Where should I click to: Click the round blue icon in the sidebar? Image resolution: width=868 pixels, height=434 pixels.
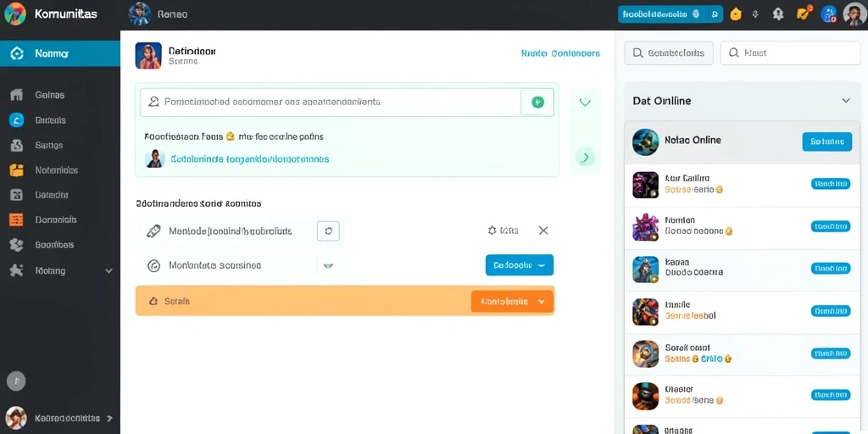point(17,120)
